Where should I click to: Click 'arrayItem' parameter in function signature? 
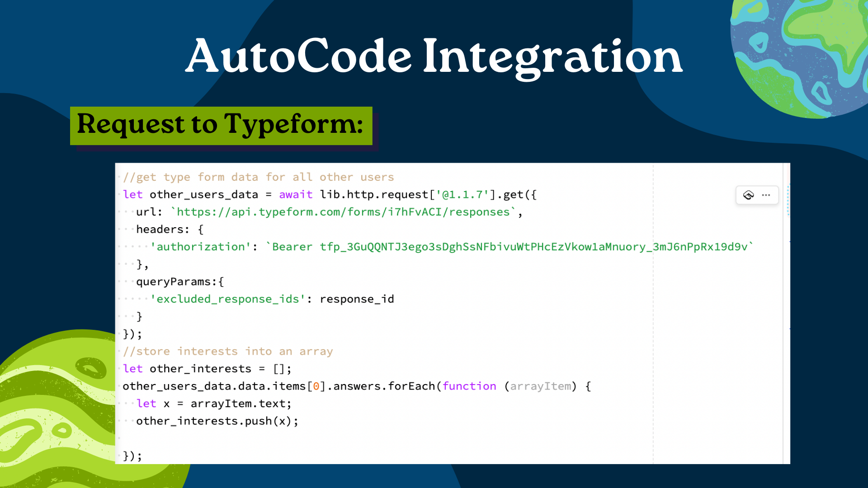pos(540,386)
